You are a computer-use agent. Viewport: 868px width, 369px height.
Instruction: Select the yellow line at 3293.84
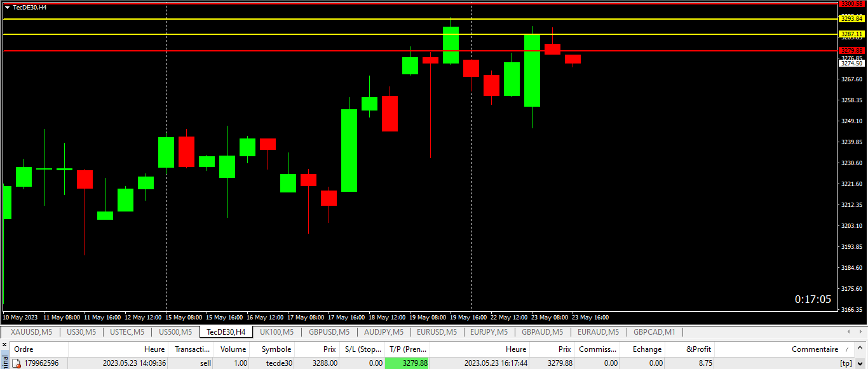click(x=419, y=19)
